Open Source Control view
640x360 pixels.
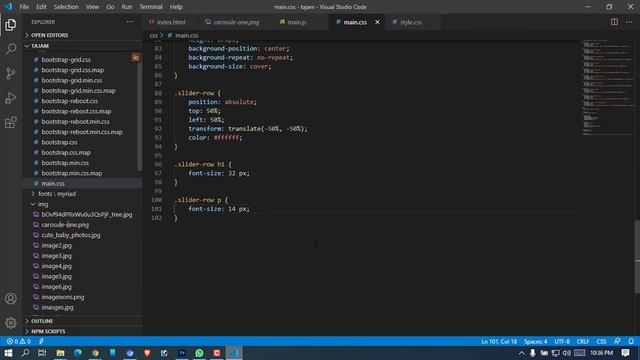(11, 73)
